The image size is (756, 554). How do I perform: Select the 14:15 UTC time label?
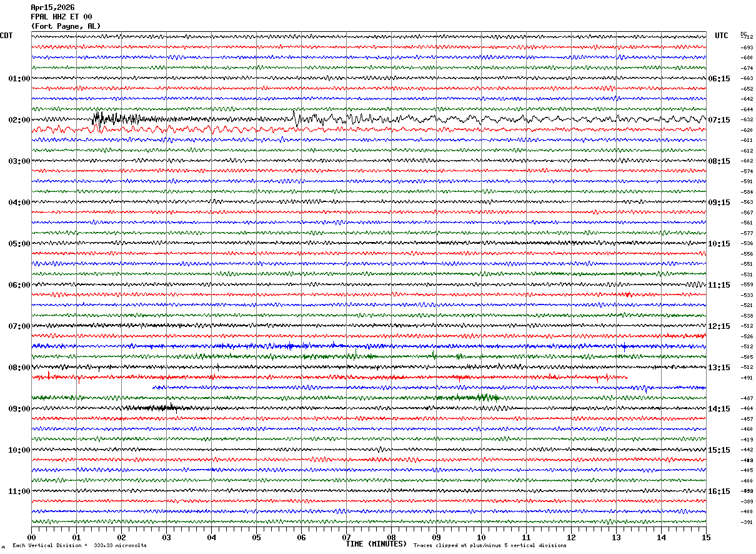(x=719, y=409)
